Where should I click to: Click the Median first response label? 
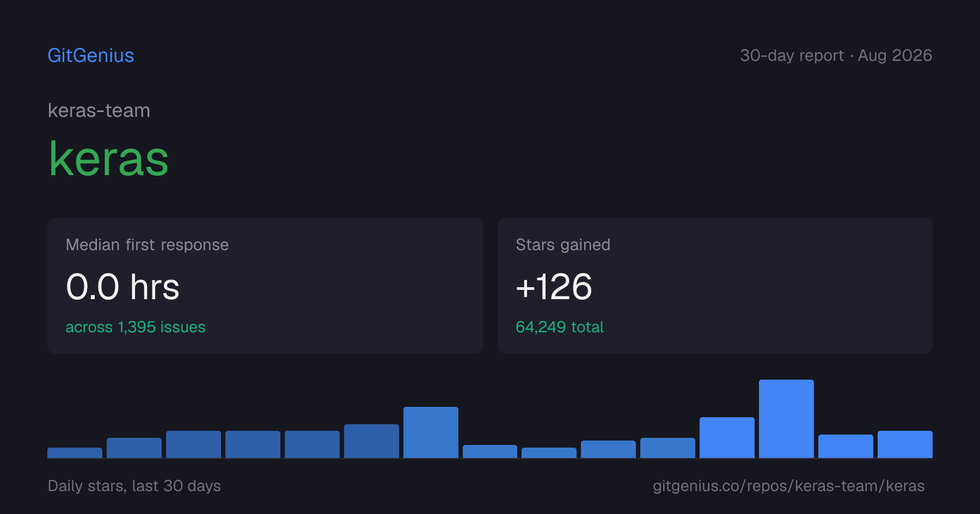click(147, 245)
